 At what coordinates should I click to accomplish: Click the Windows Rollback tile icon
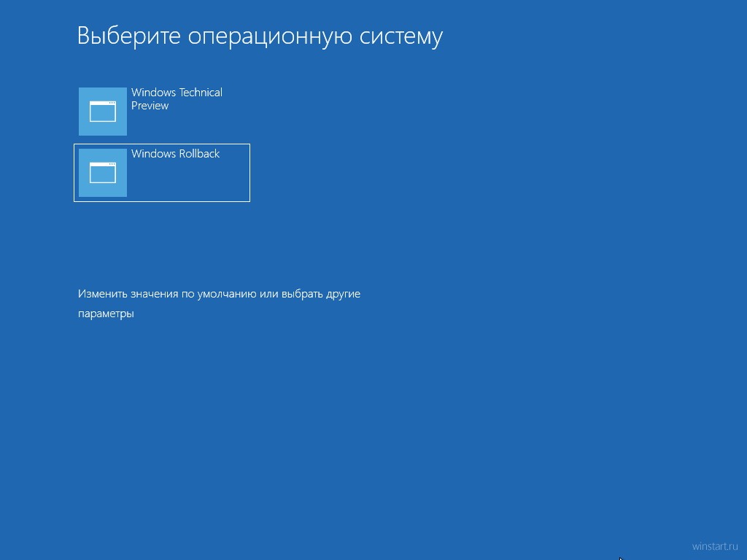(102, 172)
